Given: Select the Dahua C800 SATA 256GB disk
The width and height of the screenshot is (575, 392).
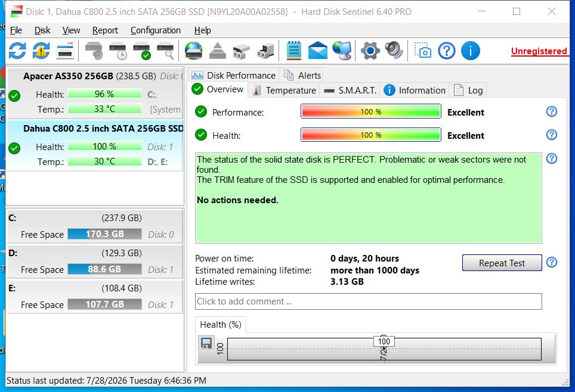Looking at the screenshot, I should pos(95,145).
